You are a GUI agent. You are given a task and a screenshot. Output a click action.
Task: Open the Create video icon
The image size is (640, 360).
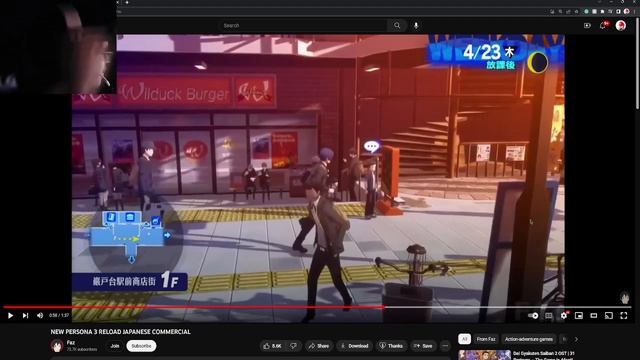point(587,25)
